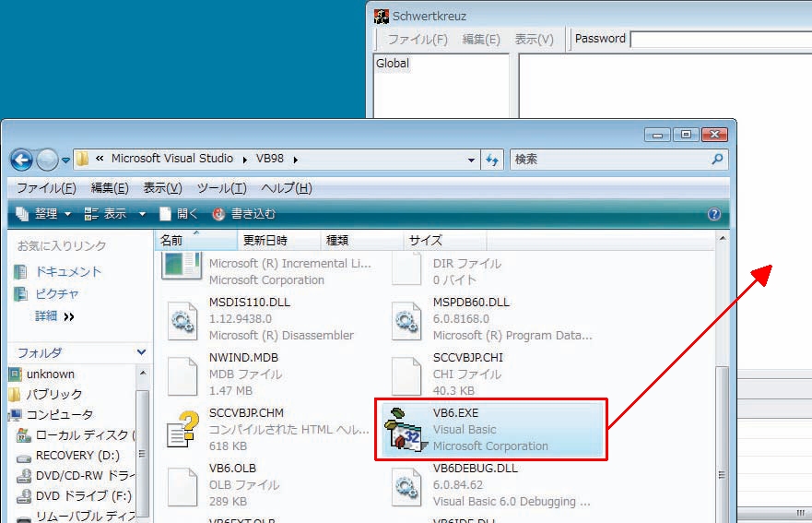Select VB6DEBUG.DLL file icon
812x523 pixels.
click(x=406, y=488)
